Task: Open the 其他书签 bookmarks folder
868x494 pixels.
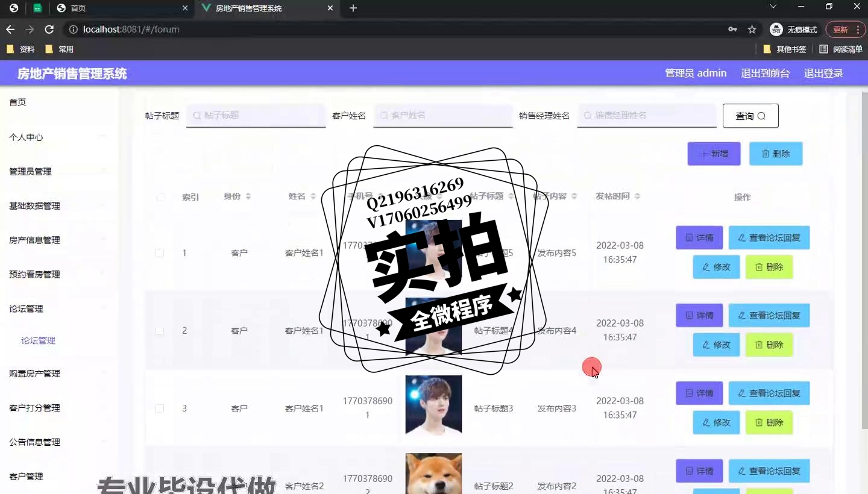Action: point(785,49)
